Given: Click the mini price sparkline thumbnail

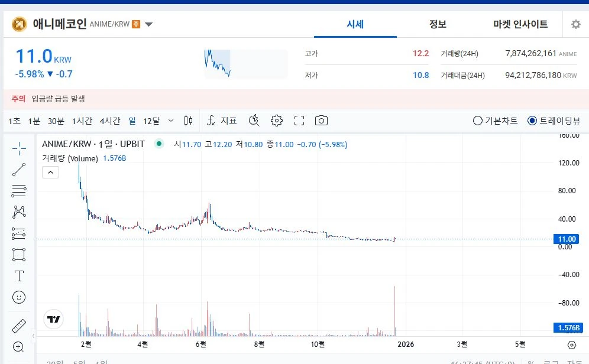Looking at the screenshot, I should [x=245, y=64].
